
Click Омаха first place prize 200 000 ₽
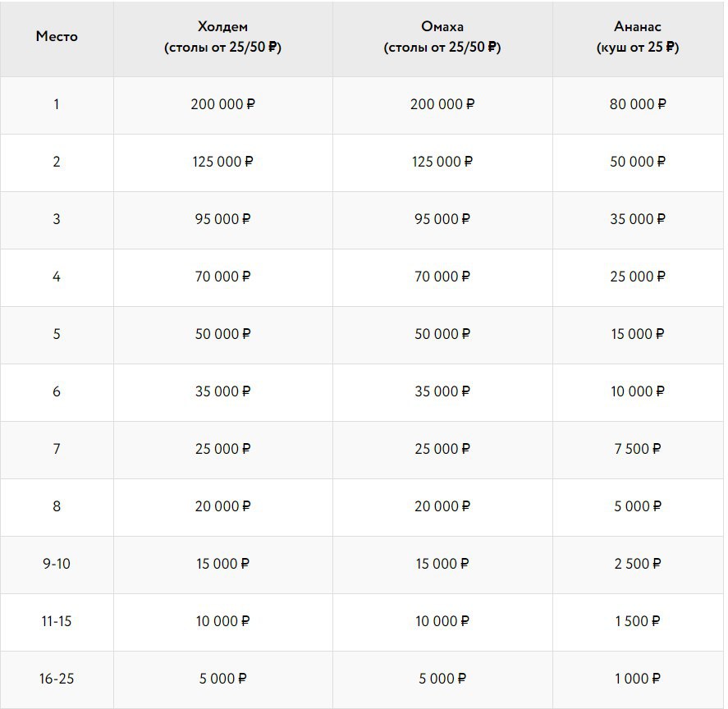[442, 104]
